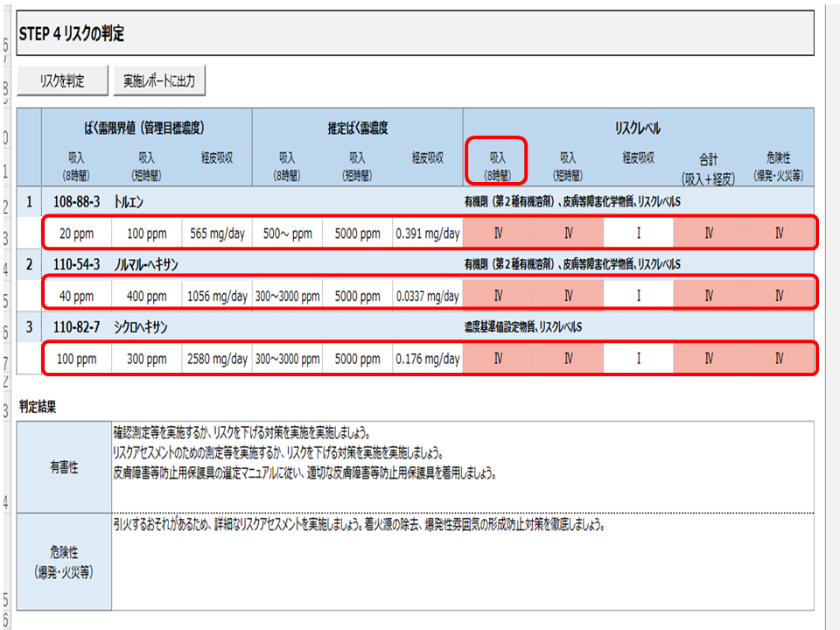Click the リスクレベル column group header

pos(637,128)
